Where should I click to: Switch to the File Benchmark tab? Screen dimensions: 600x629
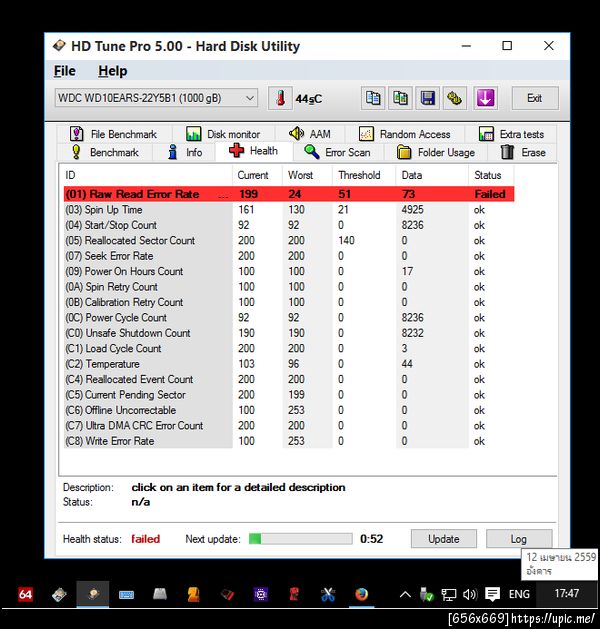114,134
